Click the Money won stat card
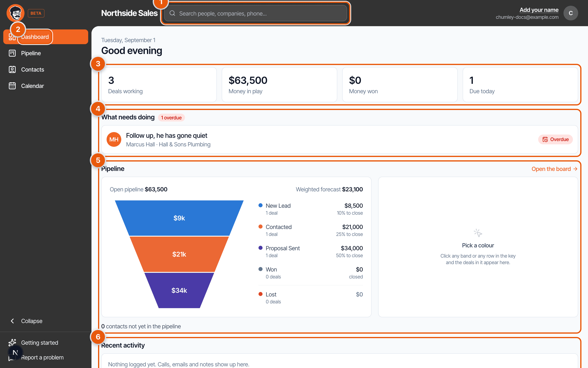This screenshot has width=588, height=368. (400, 85)
